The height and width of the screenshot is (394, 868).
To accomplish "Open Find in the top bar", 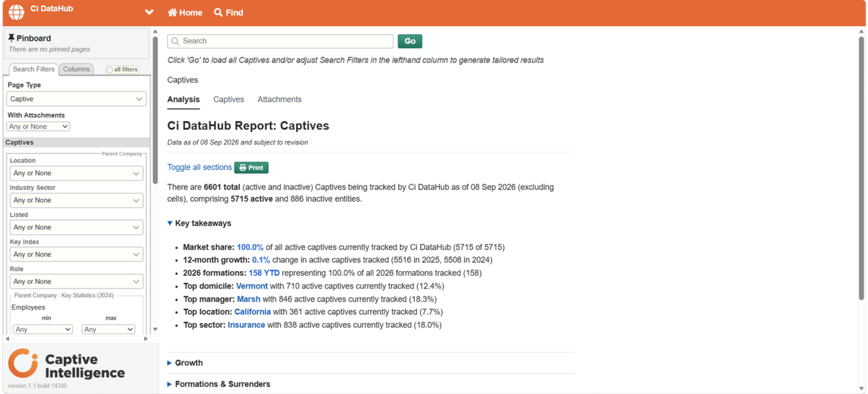I will (x=229, y=13).
